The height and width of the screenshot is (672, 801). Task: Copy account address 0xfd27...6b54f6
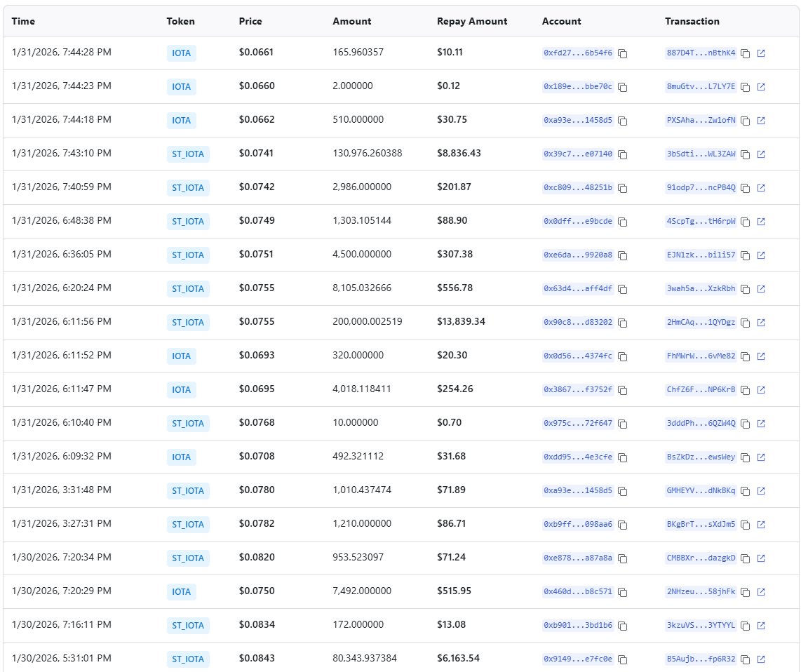coord(622,53)
